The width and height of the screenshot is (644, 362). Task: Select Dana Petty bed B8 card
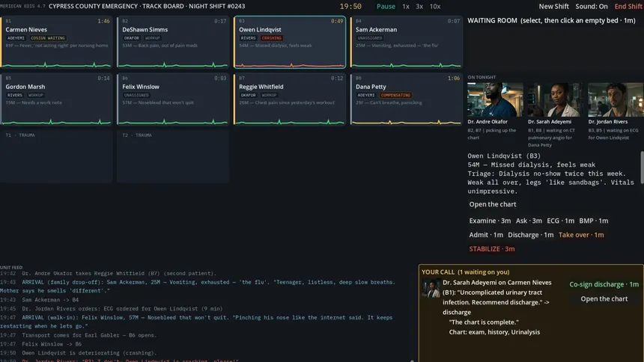[406, 99]
